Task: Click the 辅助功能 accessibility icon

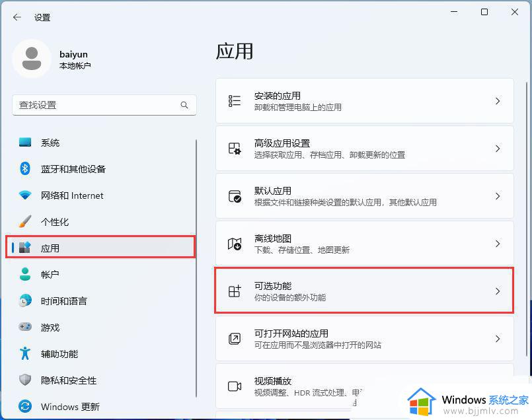Action: tap(25, 353)
